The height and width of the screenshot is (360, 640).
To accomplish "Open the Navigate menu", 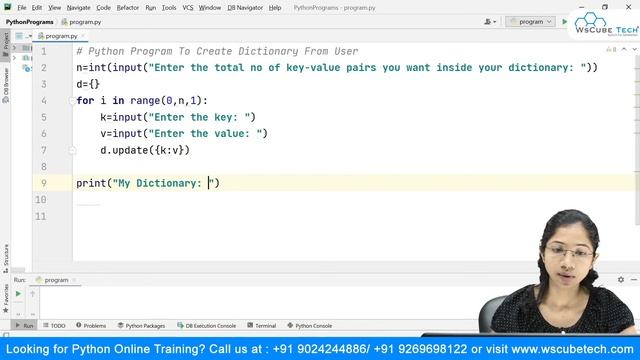I will (78, 8).
